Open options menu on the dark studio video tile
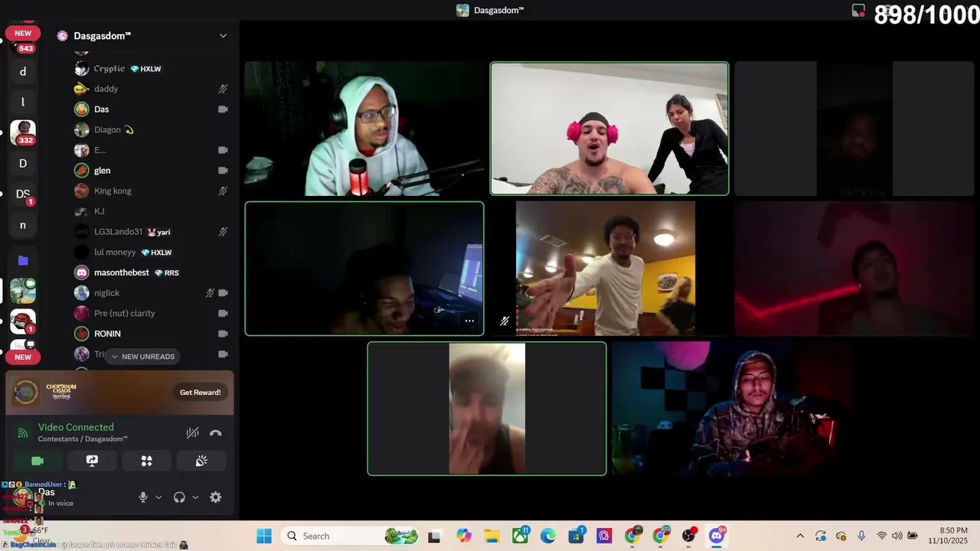The height and width of the screenshot is (551, 980). (x=469, y=321)
